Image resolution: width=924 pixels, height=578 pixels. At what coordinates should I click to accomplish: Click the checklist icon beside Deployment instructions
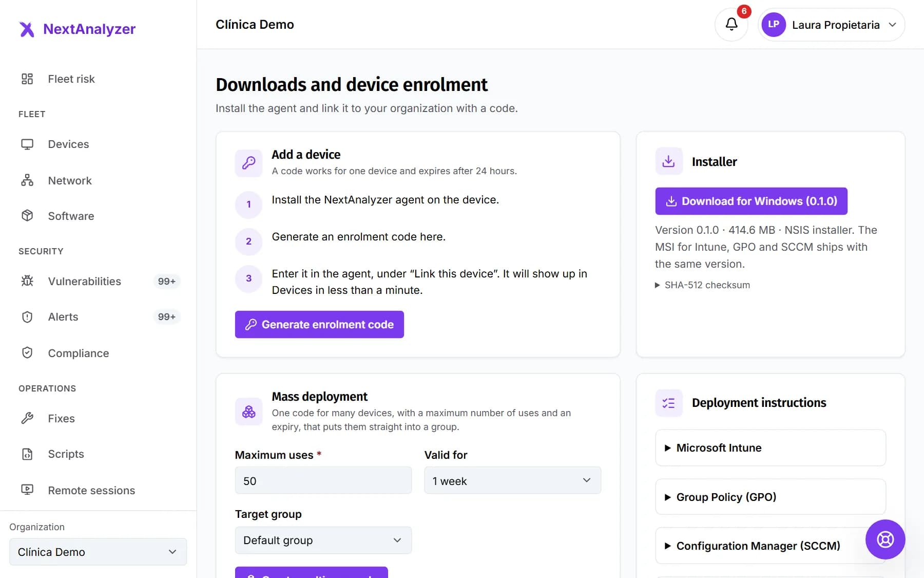tap(669, 403)
